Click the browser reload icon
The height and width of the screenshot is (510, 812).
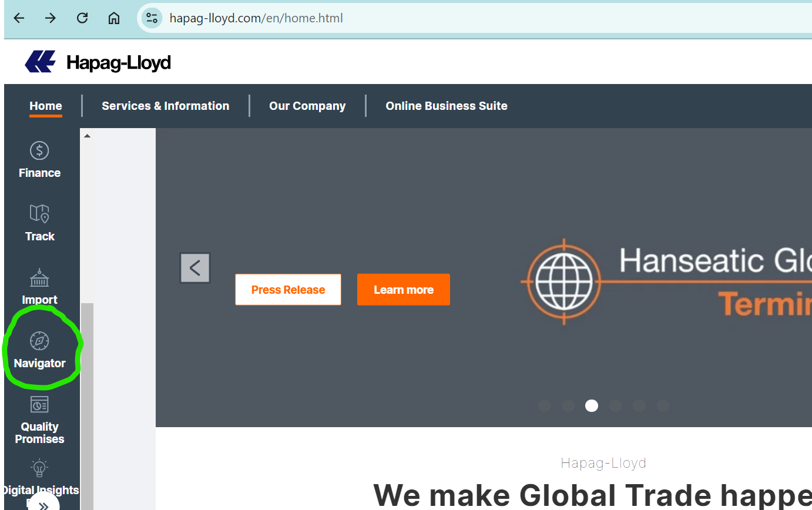[x=82, y=18]
